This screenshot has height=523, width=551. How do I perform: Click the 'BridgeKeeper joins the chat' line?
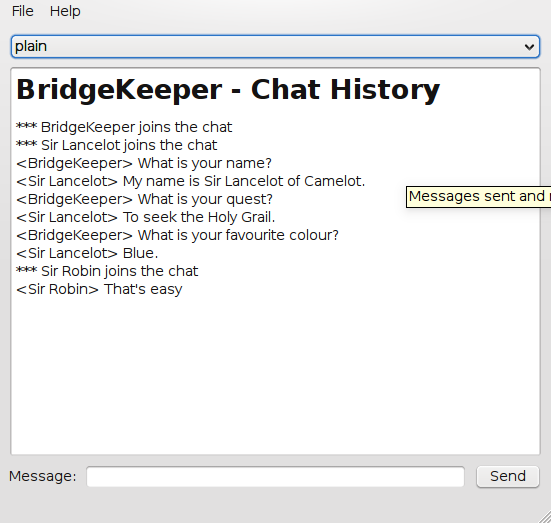click(x=124, y=127)
